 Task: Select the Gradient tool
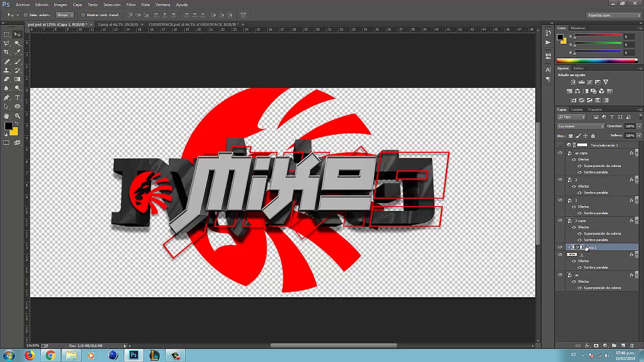pos(17,79)
